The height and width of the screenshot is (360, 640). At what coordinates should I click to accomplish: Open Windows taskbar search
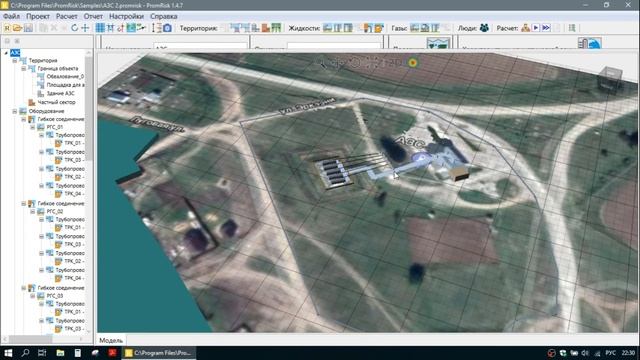(x=25, y=353)
